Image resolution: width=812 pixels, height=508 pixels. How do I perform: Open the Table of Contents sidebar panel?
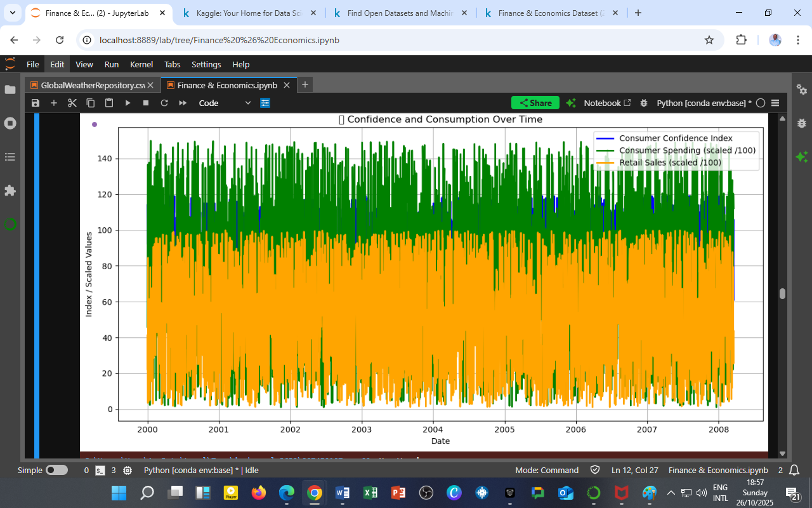[x=10, y=157]
